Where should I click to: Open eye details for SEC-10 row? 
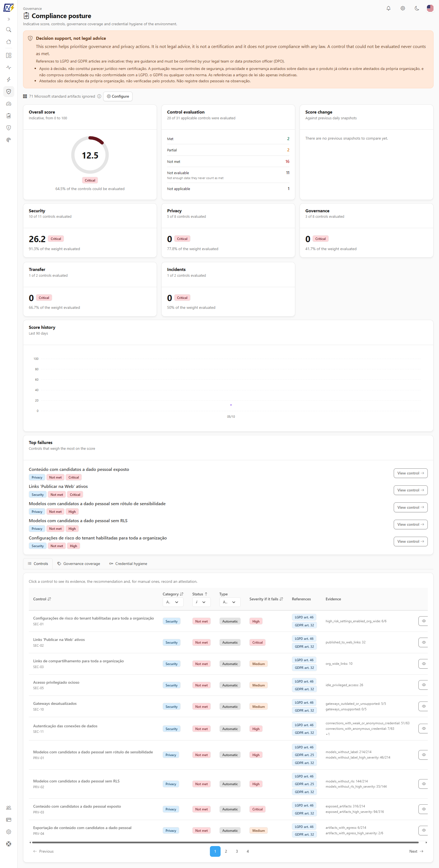[x=423, y=706]
